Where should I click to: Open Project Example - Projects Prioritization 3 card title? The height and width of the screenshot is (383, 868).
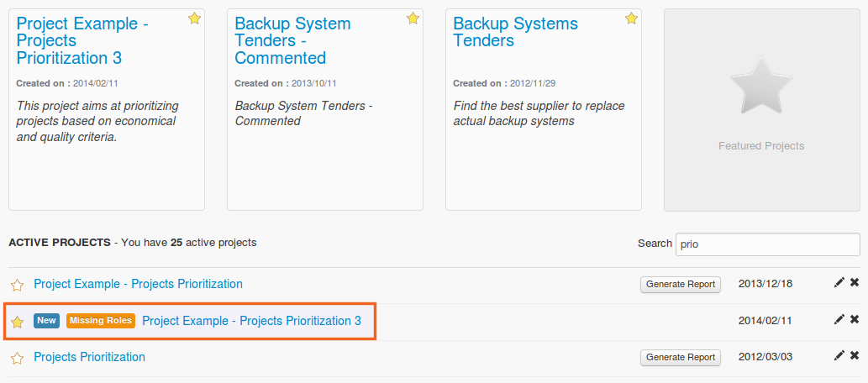(82, 40)
